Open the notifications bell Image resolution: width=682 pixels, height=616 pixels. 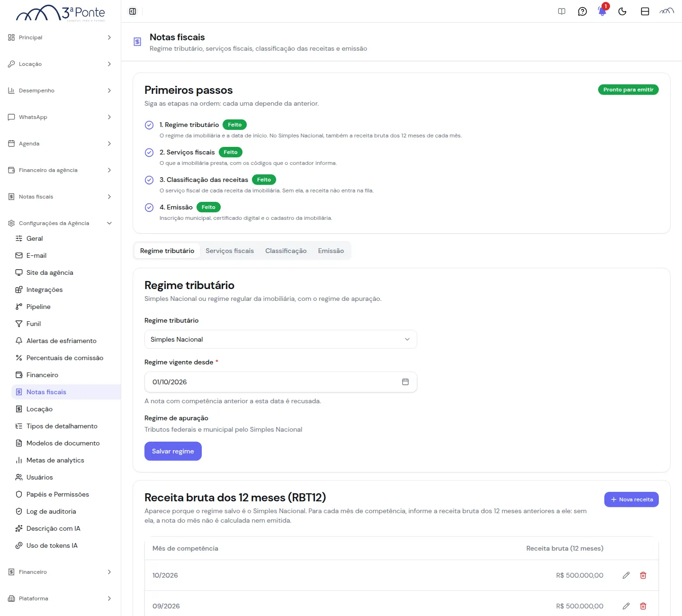tap(602, 11)
